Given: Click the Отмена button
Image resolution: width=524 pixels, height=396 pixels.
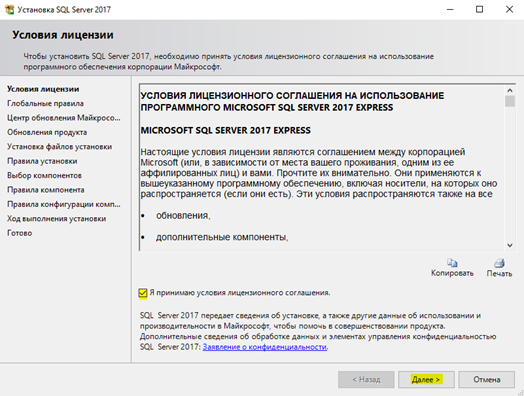Looking at the screenshot, I should [487, 380].
